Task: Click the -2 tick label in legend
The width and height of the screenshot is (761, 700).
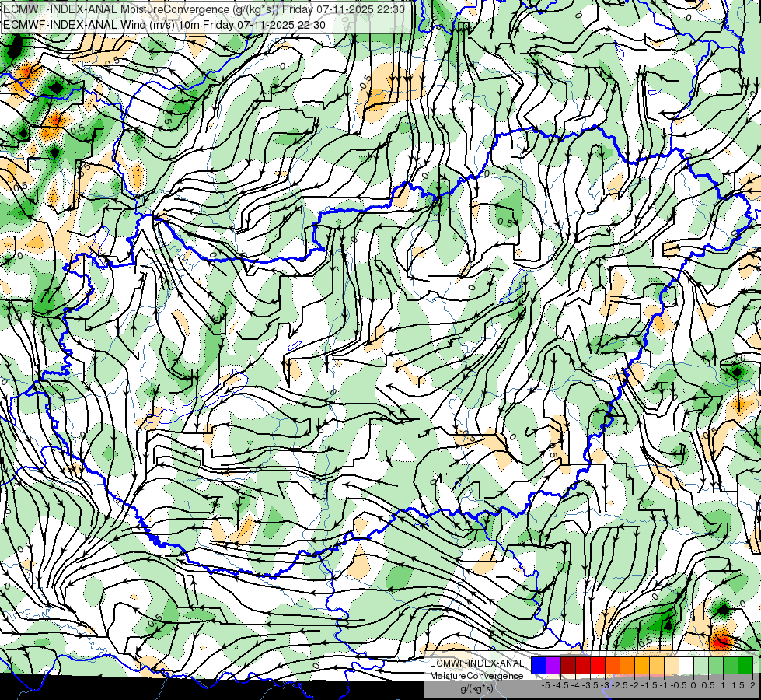Action: [x=634, y=685]
